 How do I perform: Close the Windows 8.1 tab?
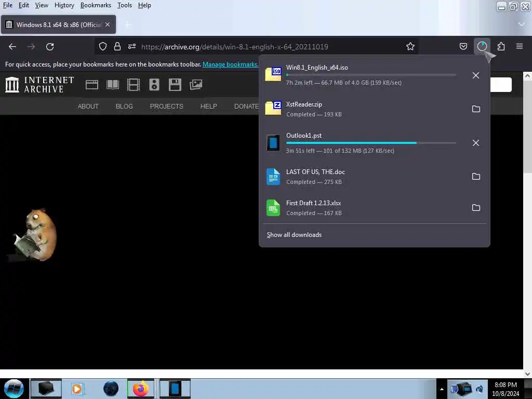pyautogui.click(x=107, y=24)
